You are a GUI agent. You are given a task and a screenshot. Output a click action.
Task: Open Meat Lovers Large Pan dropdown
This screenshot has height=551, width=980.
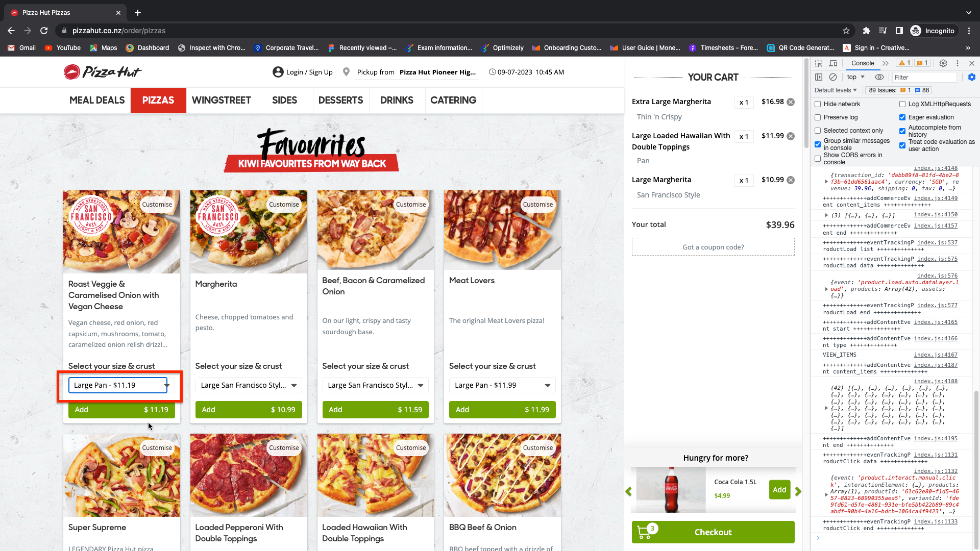point(502,385)
